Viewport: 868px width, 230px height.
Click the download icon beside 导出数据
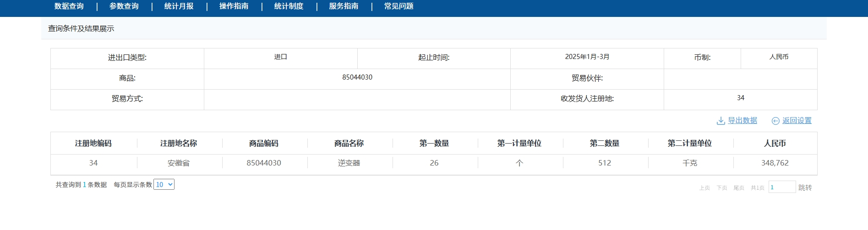point(721,121)
